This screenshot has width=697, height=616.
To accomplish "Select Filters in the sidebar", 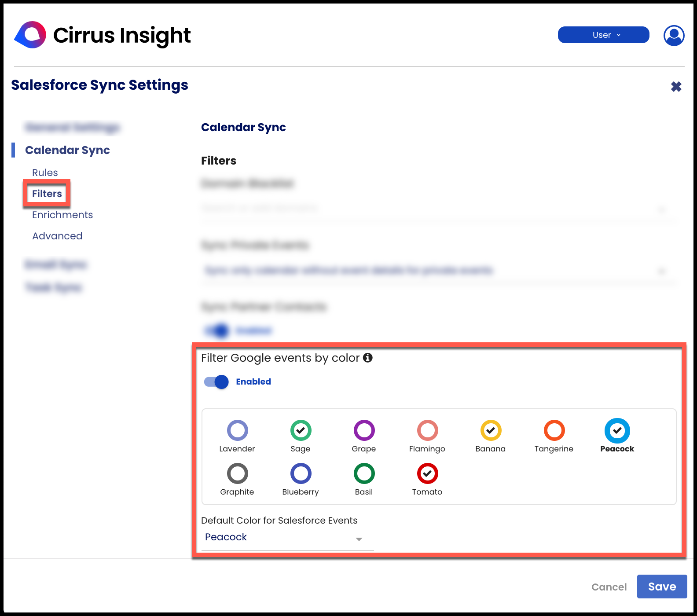I will coord(47,194).
